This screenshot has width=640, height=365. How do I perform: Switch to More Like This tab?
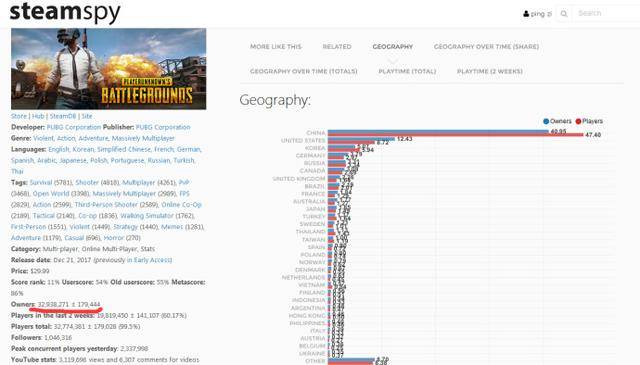276,47
